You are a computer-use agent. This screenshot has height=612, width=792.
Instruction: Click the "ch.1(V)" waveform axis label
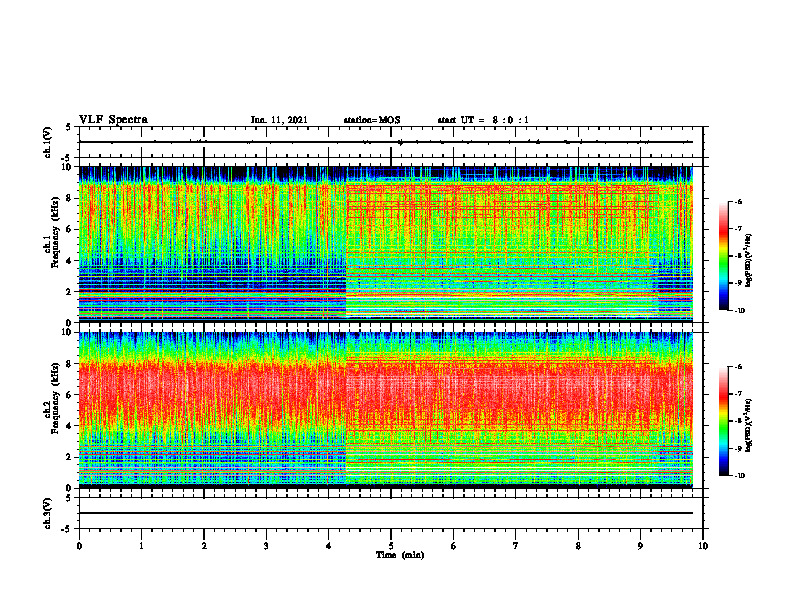(48, 142)
